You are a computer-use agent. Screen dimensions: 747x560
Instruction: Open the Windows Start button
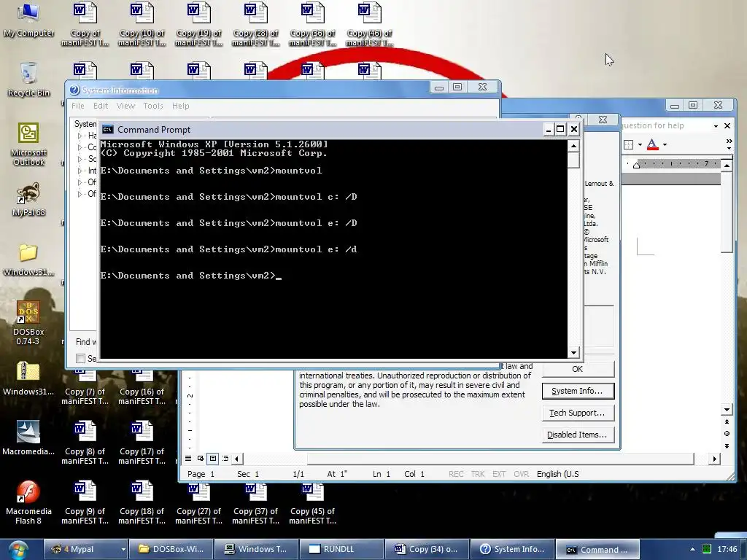18,550
